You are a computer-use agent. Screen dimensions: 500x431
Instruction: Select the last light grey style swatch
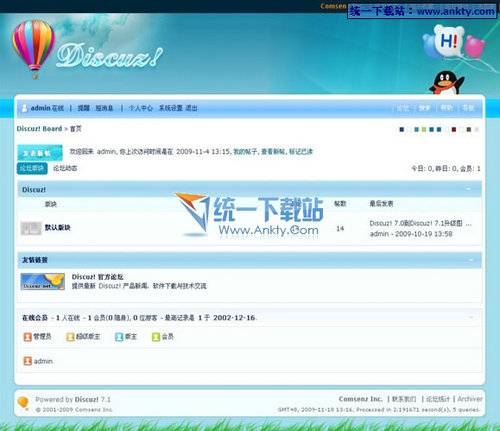[x=477, y=129]
